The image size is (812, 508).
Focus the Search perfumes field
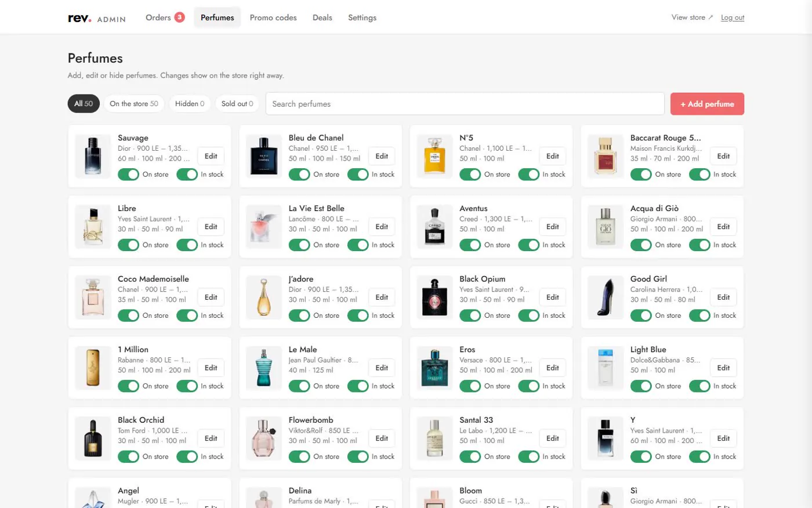point(465,104)
